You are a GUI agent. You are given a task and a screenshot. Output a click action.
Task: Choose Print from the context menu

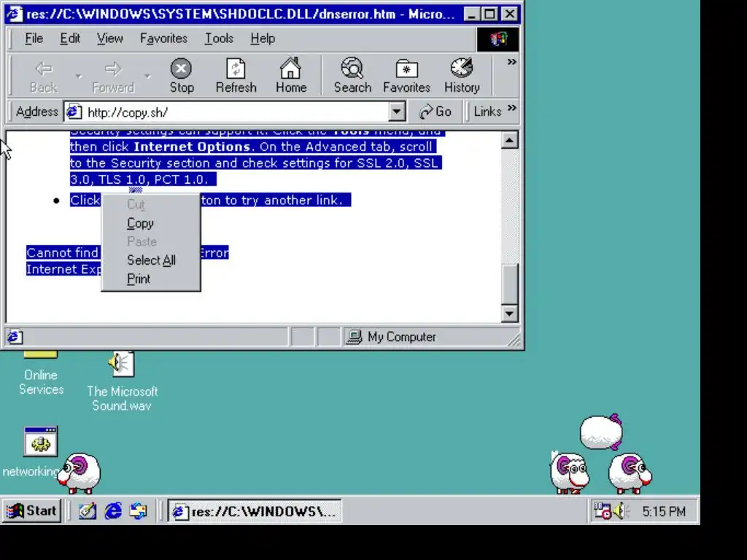click(151, 279)
